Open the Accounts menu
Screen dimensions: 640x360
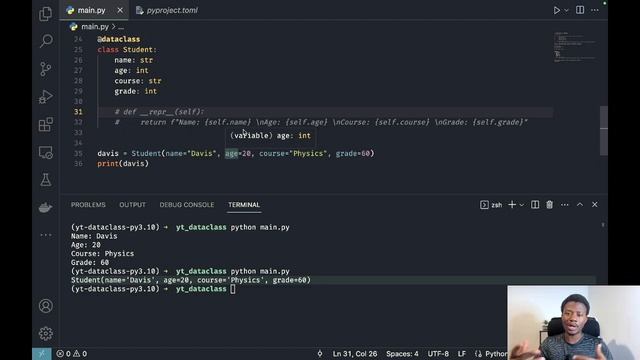[x=46, y=306]
